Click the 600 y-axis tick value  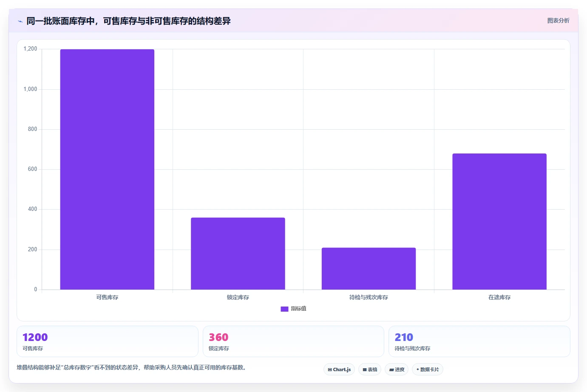[32, 169]
